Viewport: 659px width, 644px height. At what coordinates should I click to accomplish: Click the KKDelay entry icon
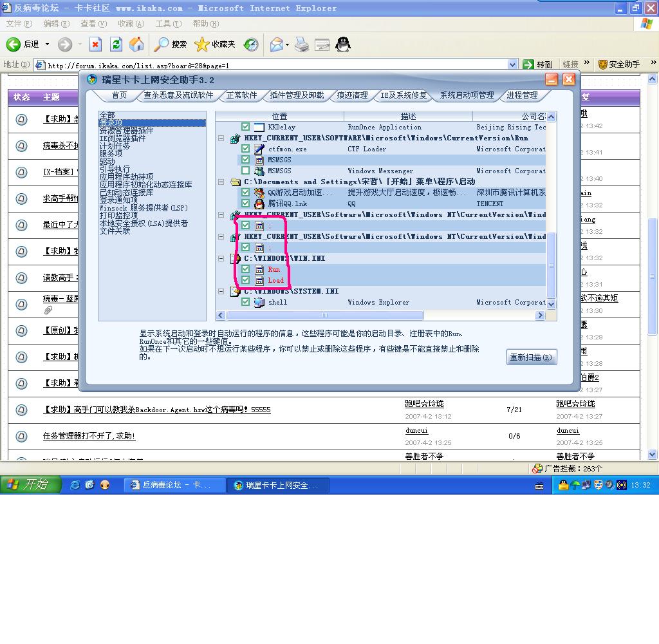(259, 127)
